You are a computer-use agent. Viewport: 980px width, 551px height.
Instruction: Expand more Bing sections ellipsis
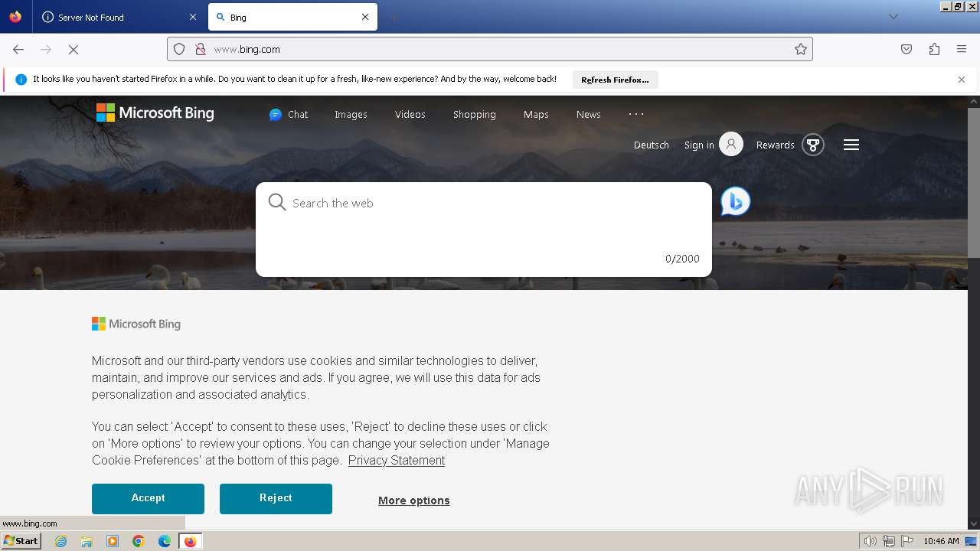(x=636, y=114)
